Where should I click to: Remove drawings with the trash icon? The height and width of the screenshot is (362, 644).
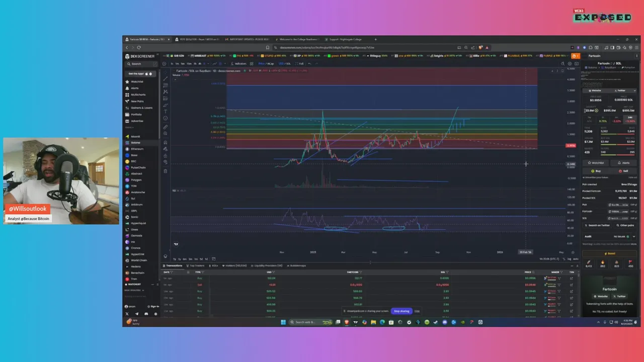tap(166, 171)
